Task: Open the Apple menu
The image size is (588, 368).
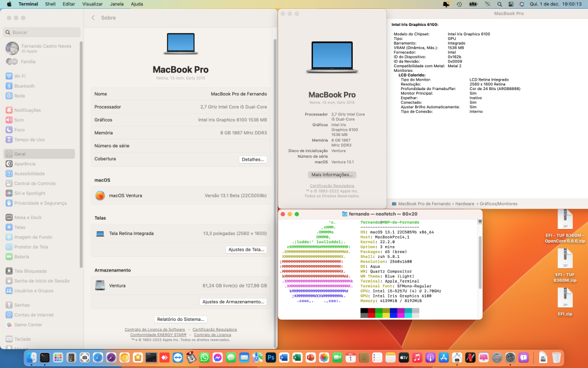Action: 9,4
